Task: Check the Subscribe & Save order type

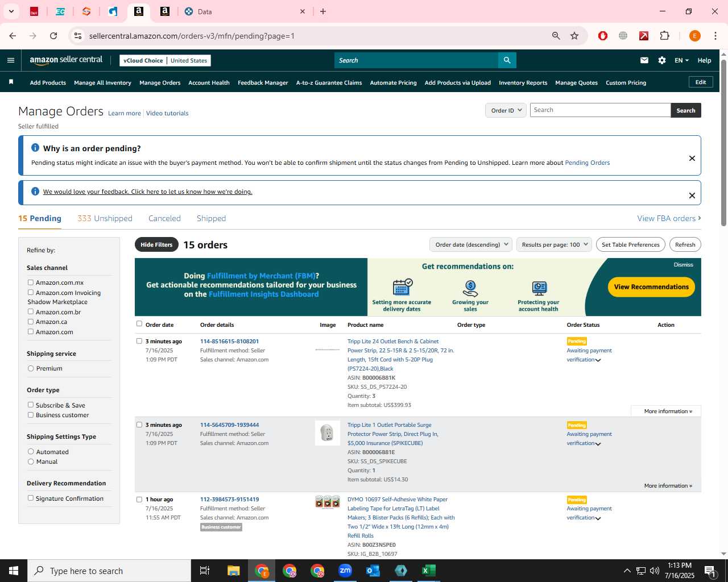Action: pyautogui.click(x=31, y=405)
